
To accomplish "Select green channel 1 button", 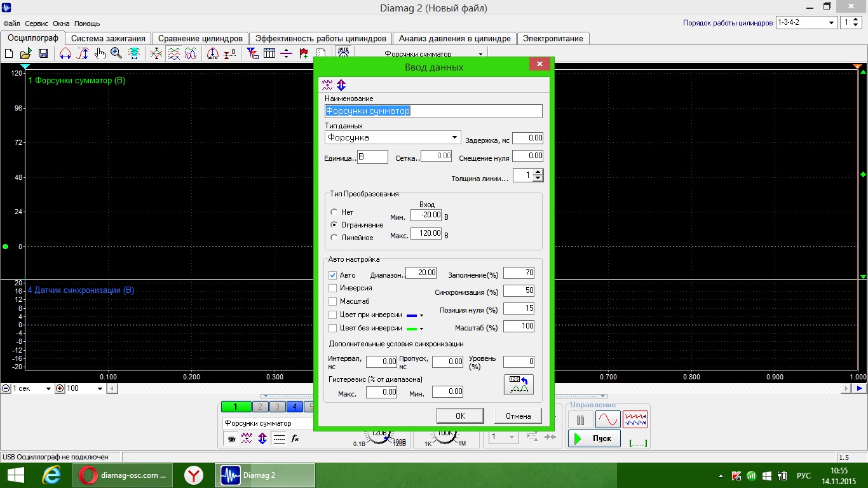I will pyautogui.click(x=236, y=407).
